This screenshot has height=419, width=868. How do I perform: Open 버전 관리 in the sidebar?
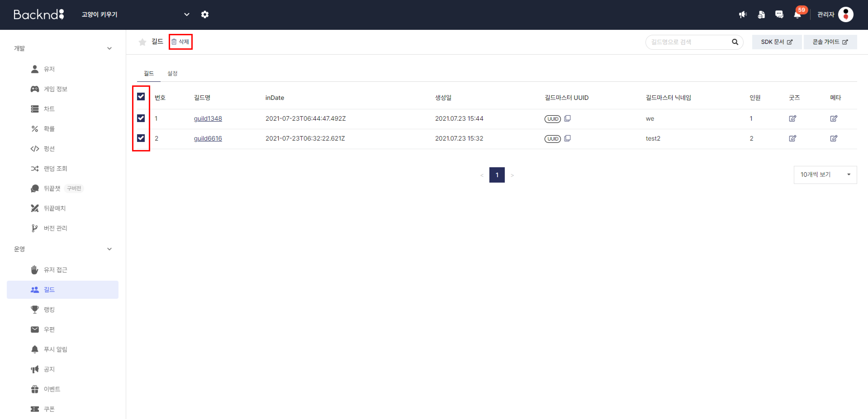click(63, 228)
